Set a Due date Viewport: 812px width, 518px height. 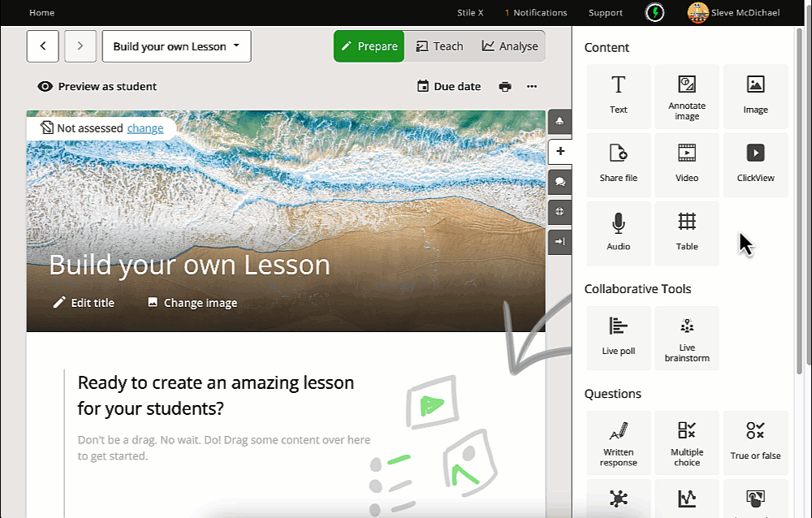[x=449, y=87]
